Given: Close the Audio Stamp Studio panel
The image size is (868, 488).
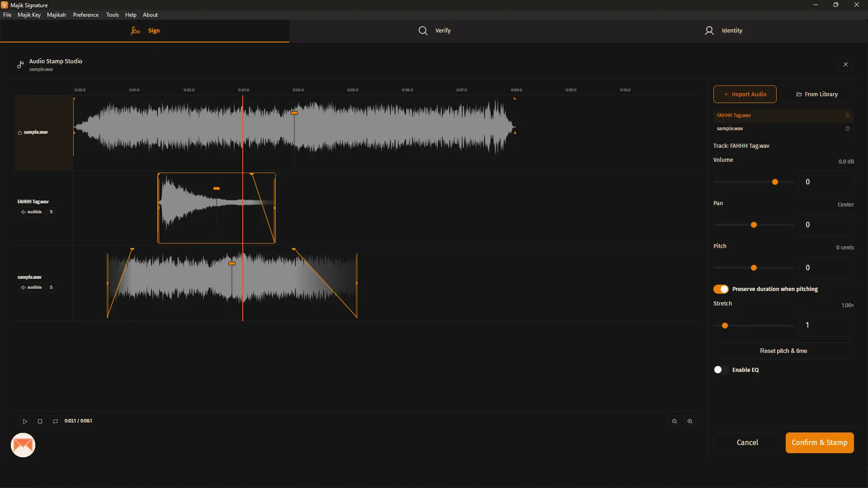Looking at the screenshot, I should pyautogui.click(x=845, y=65).
